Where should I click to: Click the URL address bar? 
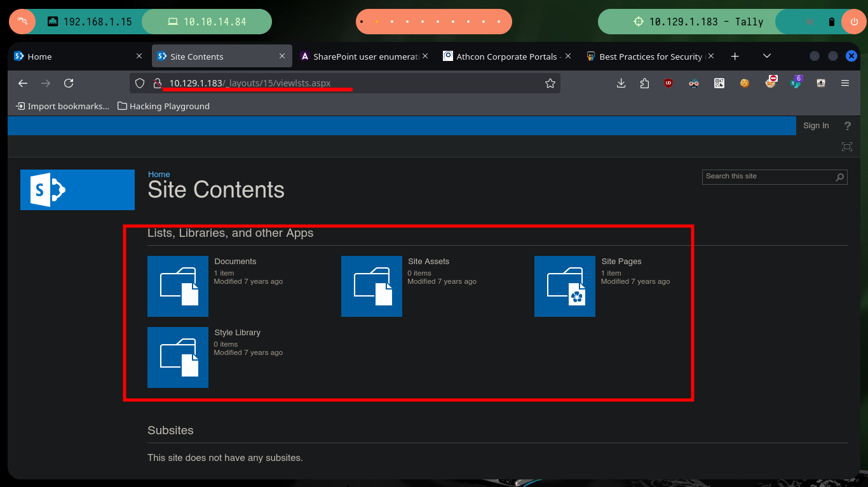pos(346,83)
